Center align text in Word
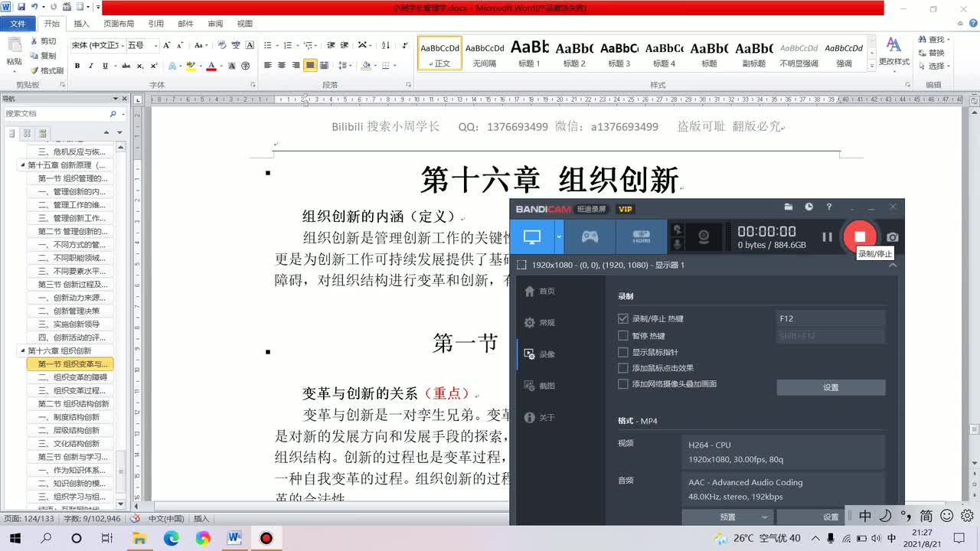The width and height of the screenshot is (980, 551). coord(282,66)
